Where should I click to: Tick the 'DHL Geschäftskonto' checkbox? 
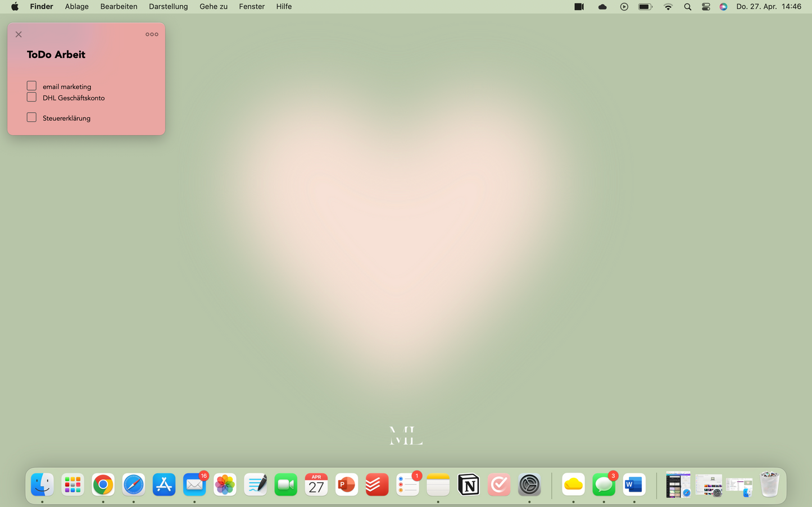click(x=31, y=97)
